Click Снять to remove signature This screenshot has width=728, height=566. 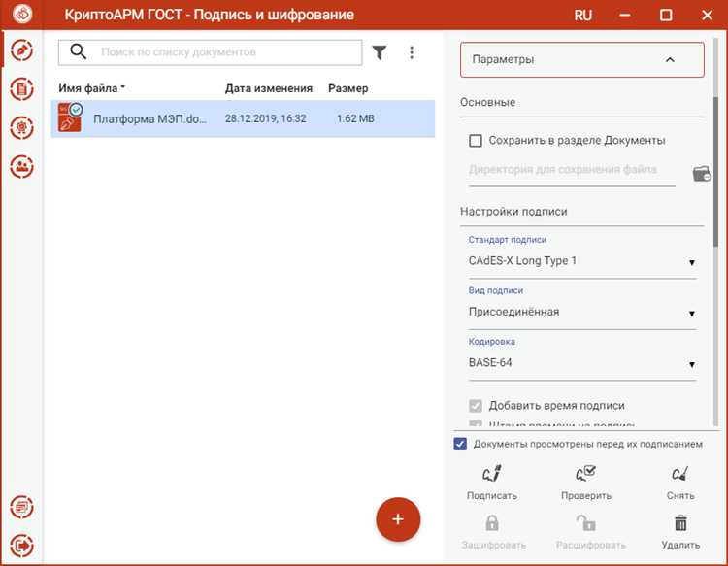pos(680,483)
